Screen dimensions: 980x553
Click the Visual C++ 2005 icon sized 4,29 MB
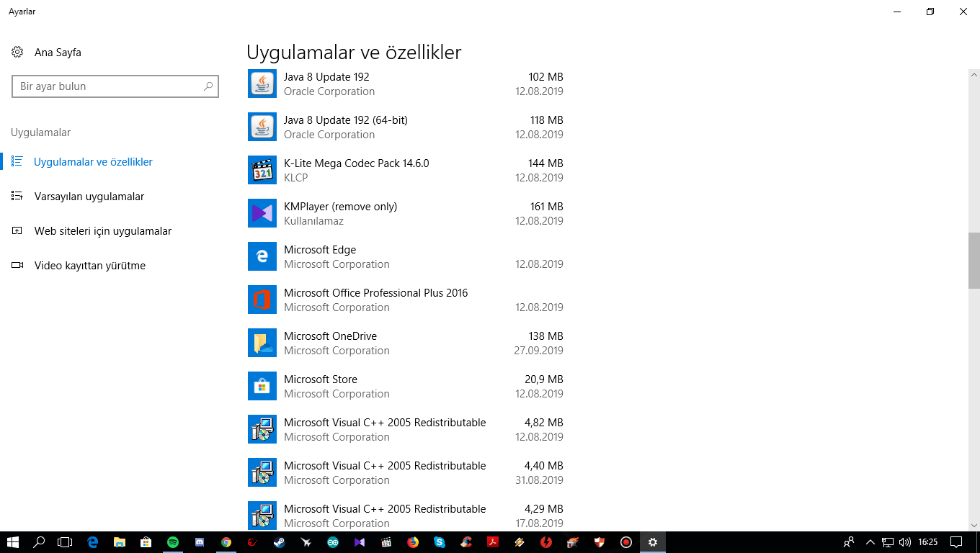262,516
